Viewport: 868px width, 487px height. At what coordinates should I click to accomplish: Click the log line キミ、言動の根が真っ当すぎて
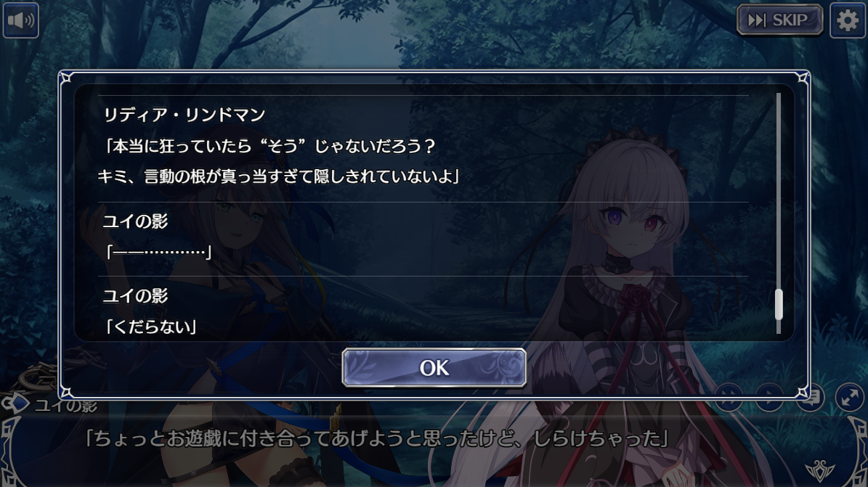[x=278, y=176]
